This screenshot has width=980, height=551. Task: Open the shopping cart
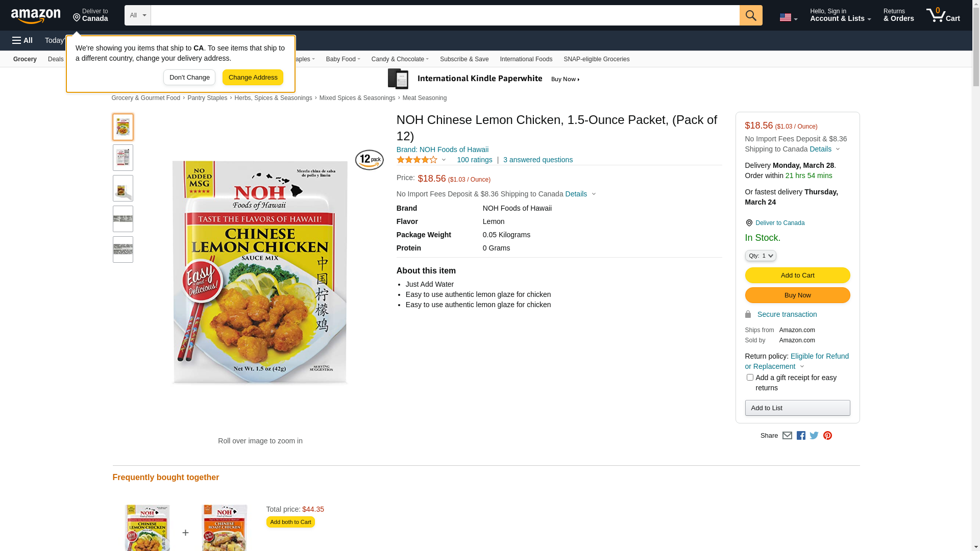coord(943,15)
